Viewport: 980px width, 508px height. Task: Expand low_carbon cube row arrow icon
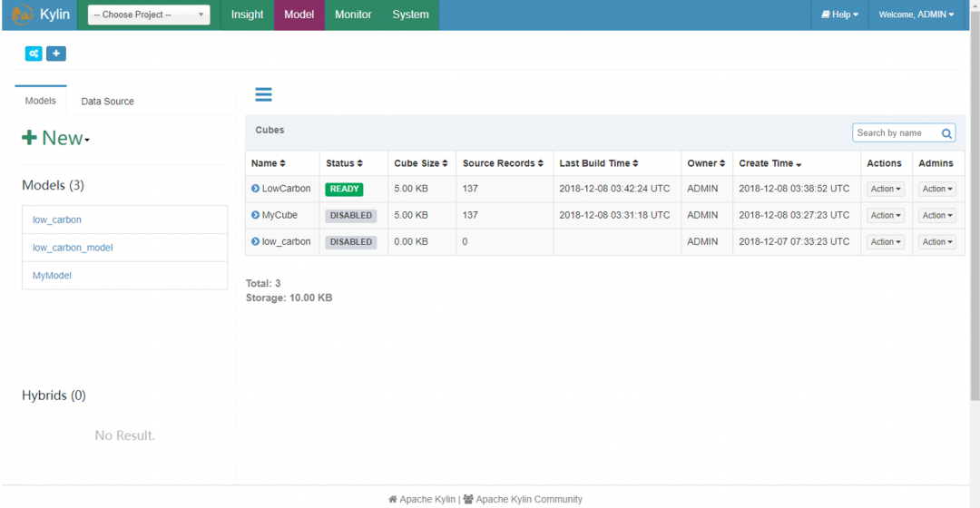[255, 242]
